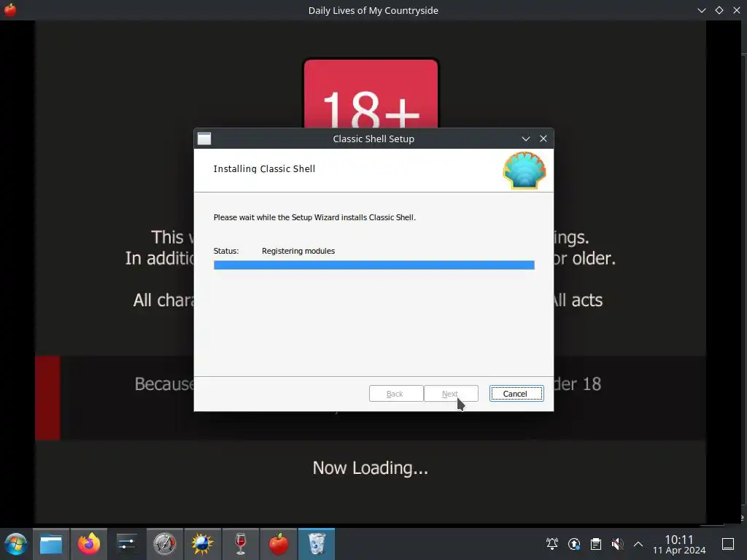Click the red 18+ badge in game window

[371, 94]
